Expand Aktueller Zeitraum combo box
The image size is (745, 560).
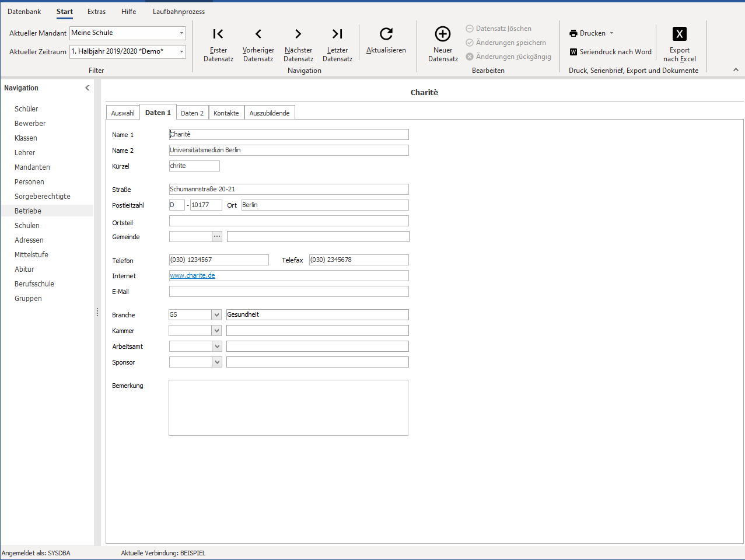click(x=181, y=51)
